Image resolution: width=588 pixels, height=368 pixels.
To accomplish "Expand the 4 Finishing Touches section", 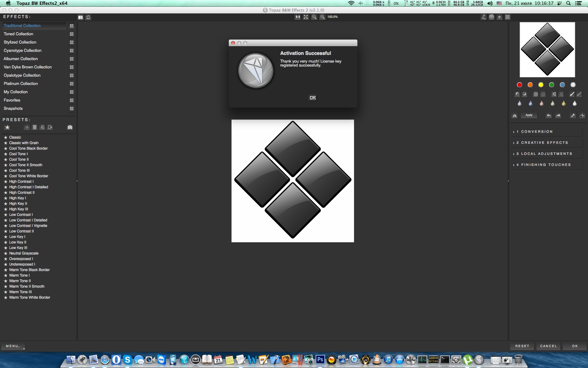I will [546, 165].
